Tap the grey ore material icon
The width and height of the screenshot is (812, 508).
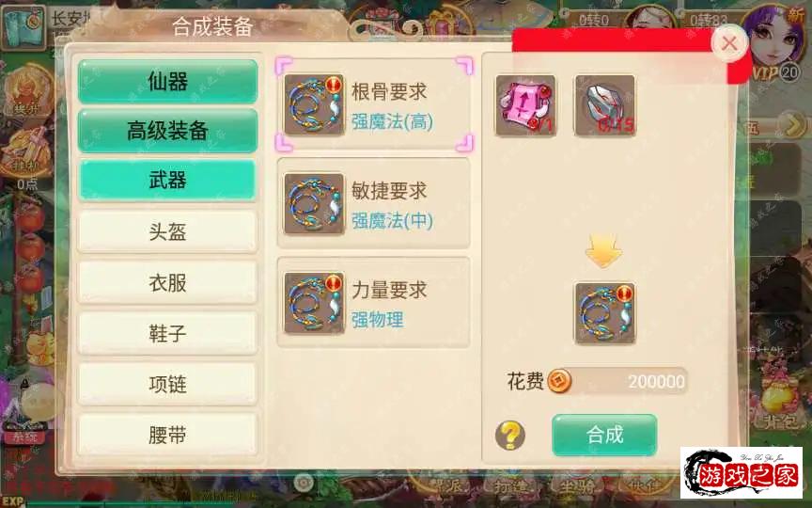click(605, 105)
